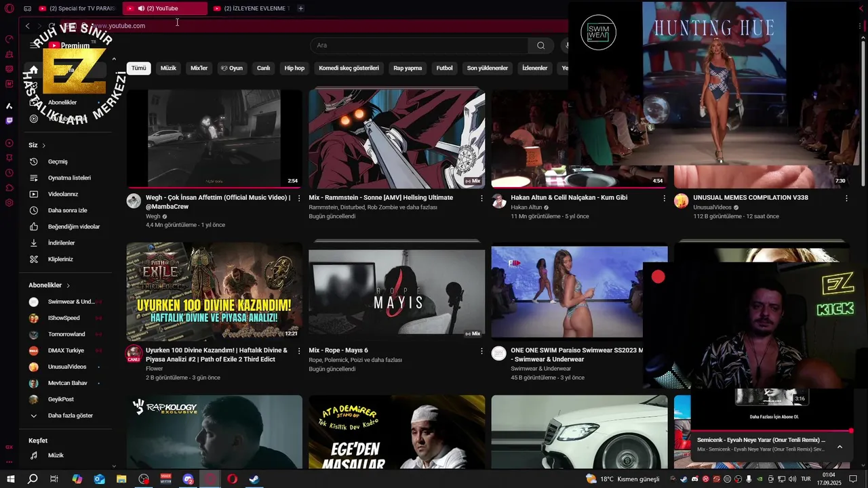
Task: Open three-dot menu for Wegh video
Action: (x=299, y=198)
